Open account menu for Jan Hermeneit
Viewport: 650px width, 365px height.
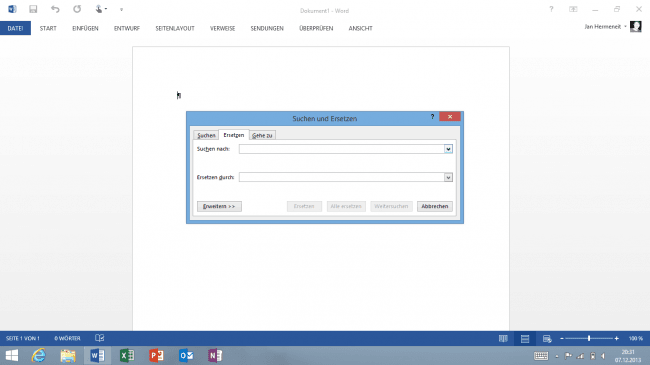pyautogui.click(x=605, y=27)
